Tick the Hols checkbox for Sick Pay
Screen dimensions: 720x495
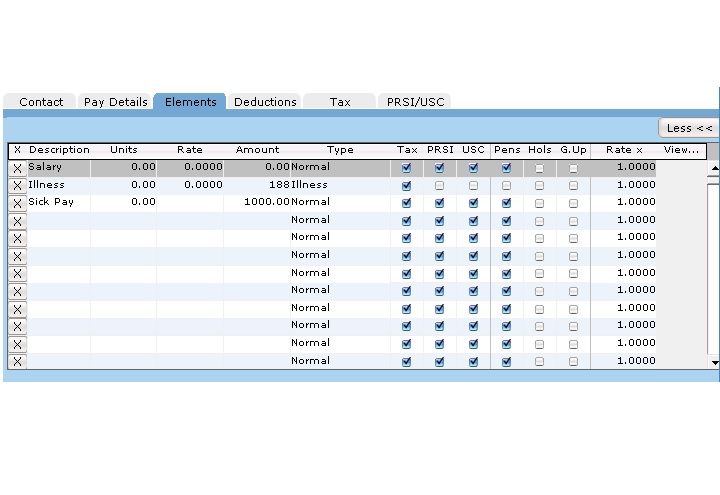coord(539,203)
